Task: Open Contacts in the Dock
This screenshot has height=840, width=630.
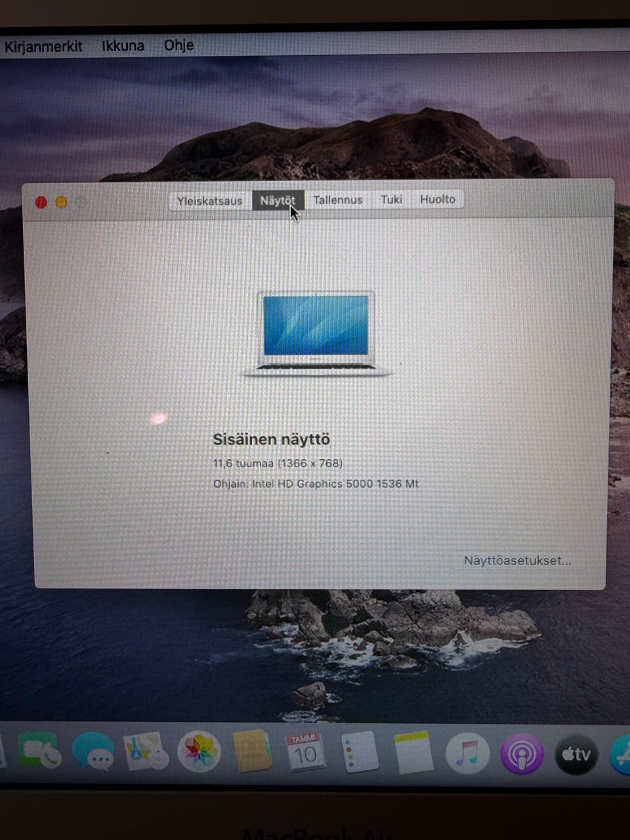Action: coord(253,752)
